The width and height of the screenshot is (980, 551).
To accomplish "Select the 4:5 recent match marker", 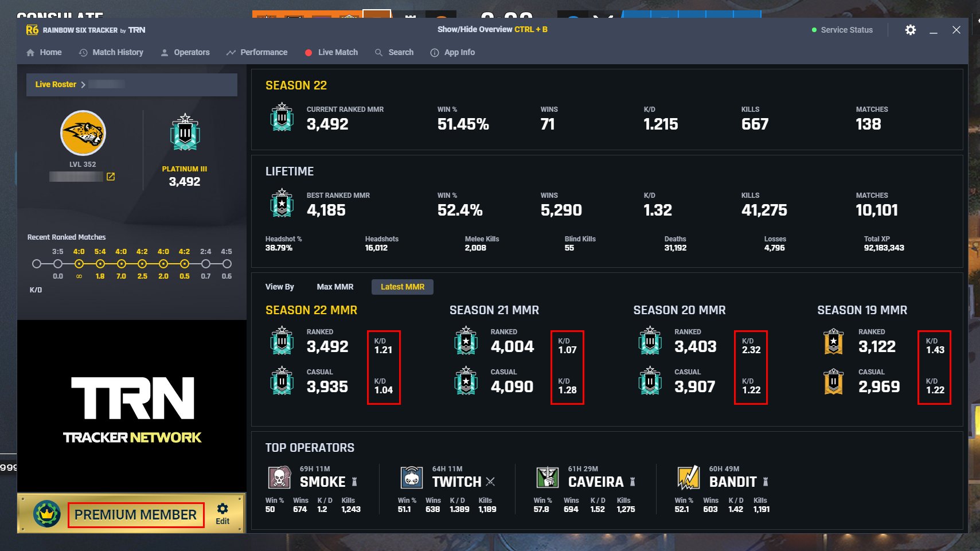I will (x=227, y=264).
